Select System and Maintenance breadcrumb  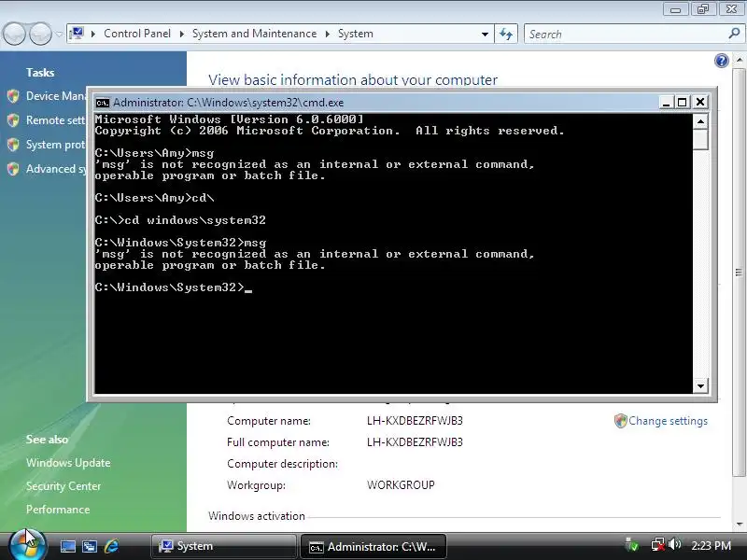pyautogui.click(x=254, y=34)
